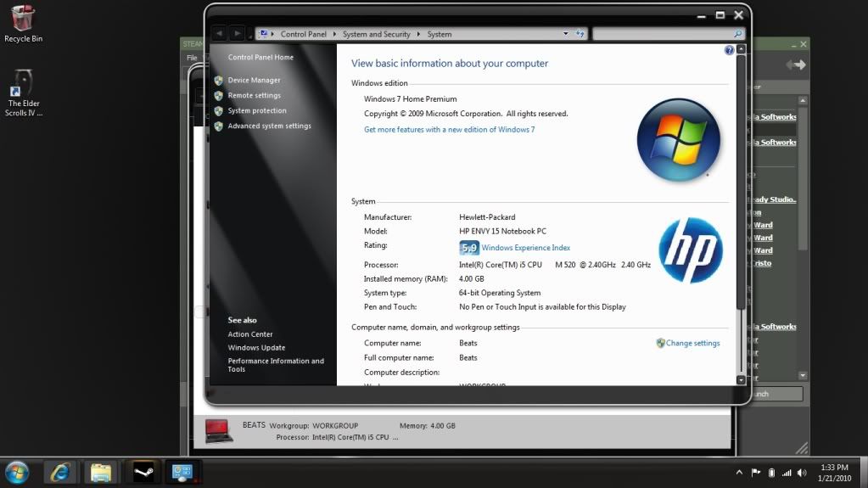
Task: Show hidden tray icons arrow
Action: click(740, 473)
